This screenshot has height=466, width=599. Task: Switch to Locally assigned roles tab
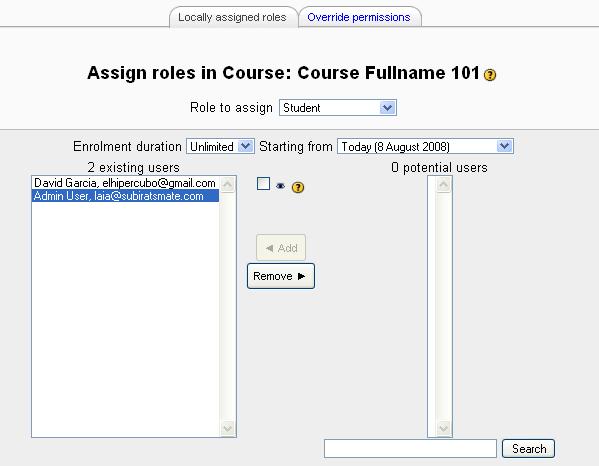pos(232,17)
